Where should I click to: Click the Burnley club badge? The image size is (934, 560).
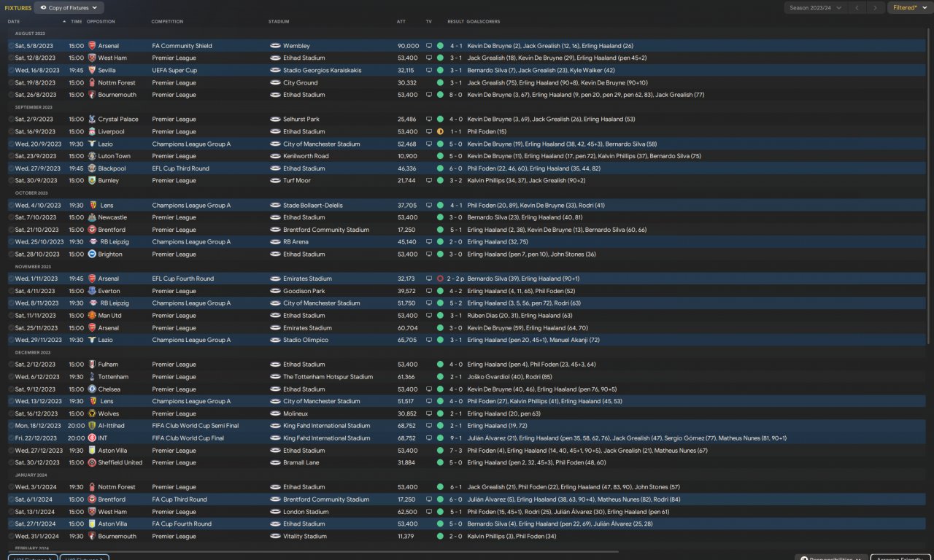92,181
